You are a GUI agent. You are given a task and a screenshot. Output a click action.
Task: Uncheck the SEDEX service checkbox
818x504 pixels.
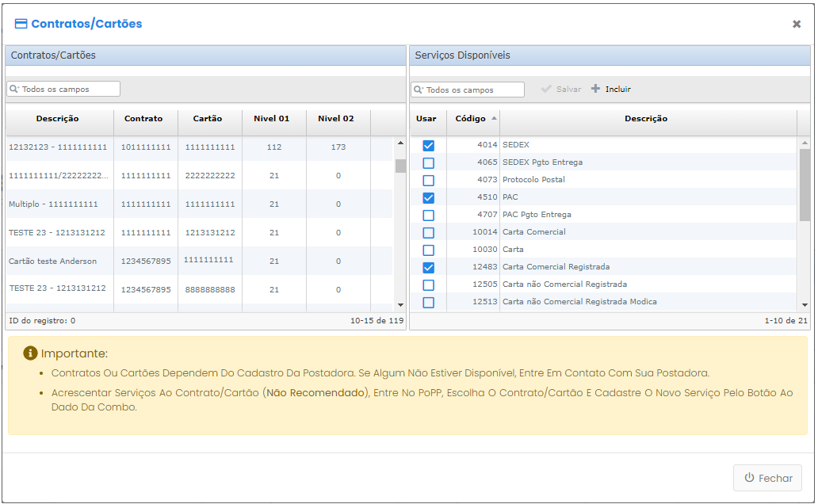(428, 146)
